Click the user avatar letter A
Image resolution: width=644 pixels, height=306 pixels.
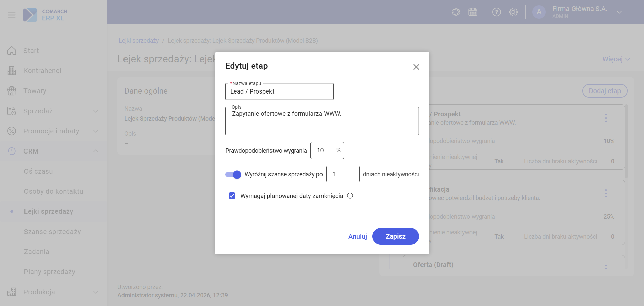[539, 12]
